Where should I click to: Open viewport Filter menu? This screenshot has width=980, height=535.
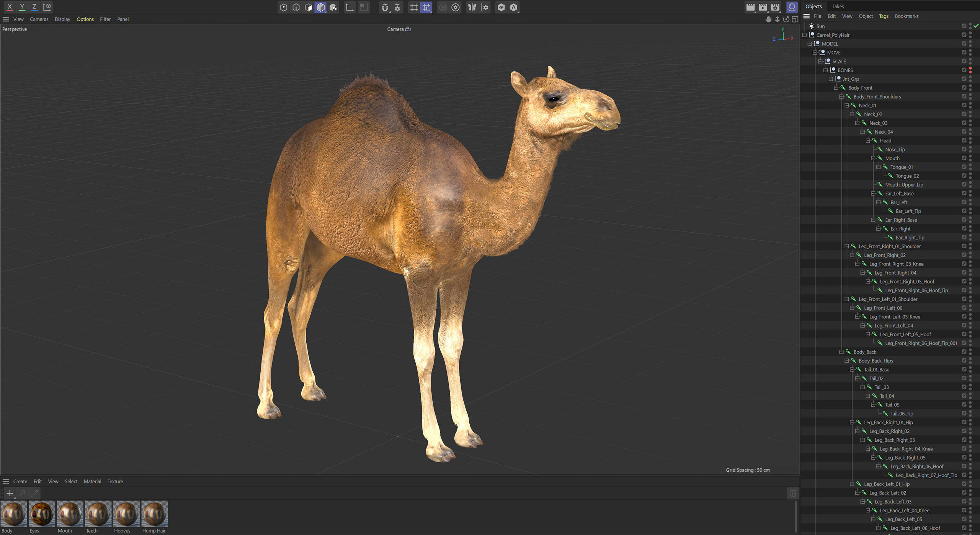105,19
